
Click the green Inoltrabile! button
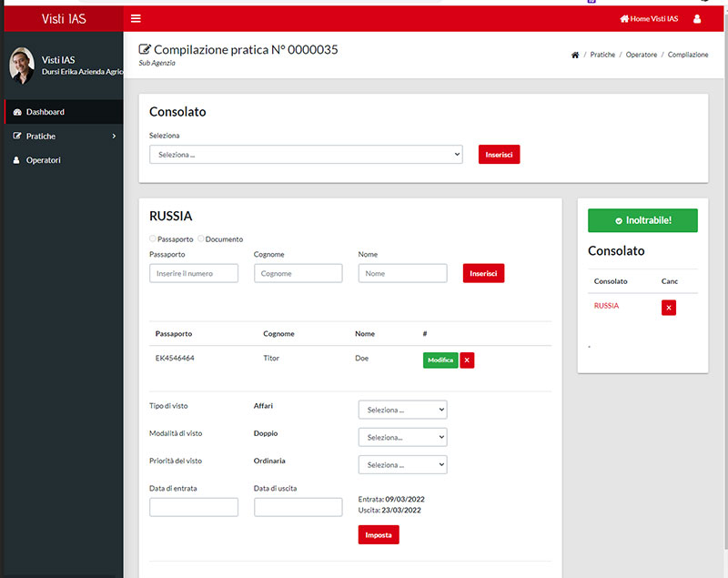642,220
